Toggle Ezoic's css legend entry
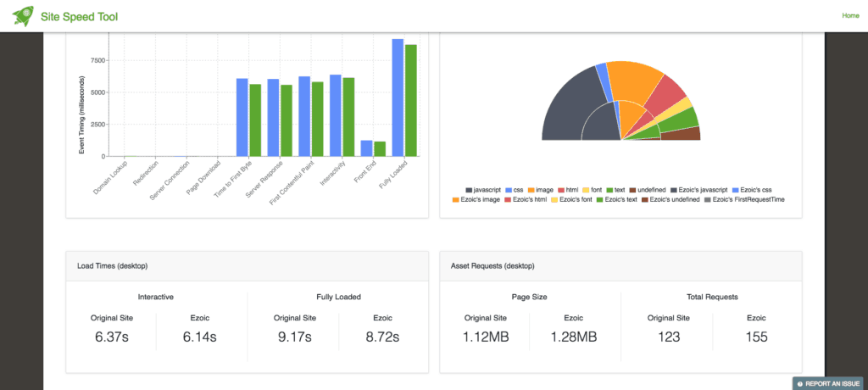The width and height of the screenshot is (868, 390). [x=752, y=190]
